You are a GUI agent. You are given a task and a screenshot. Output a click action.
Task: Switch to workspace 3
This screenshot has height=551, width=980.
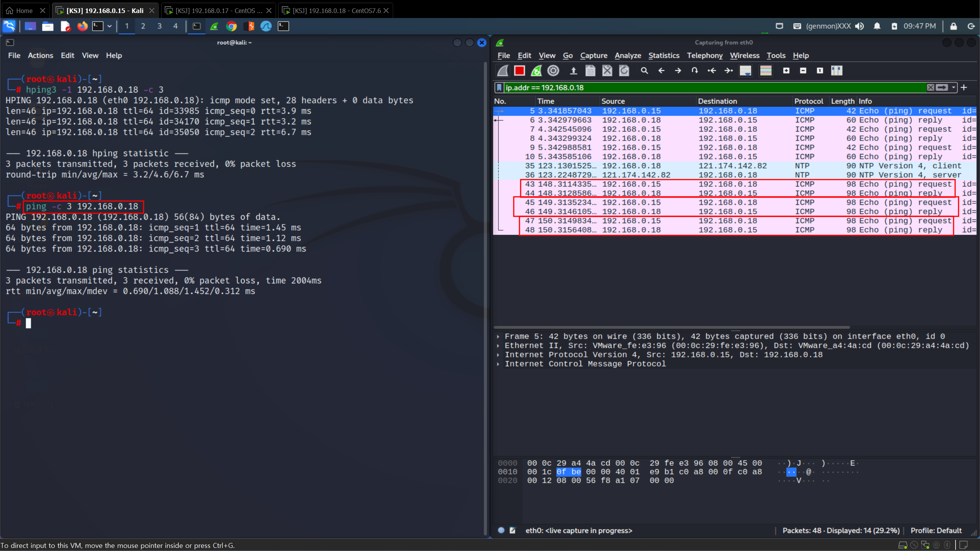coord(159,26)
